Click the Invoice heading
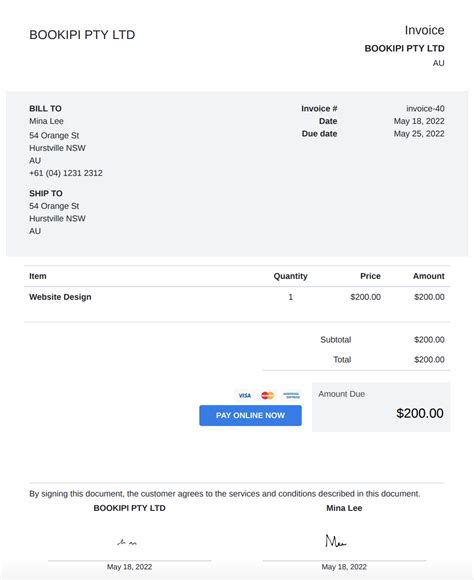This screenshot has width=474, height=580. pyautogui.click(x=424, y=30)
